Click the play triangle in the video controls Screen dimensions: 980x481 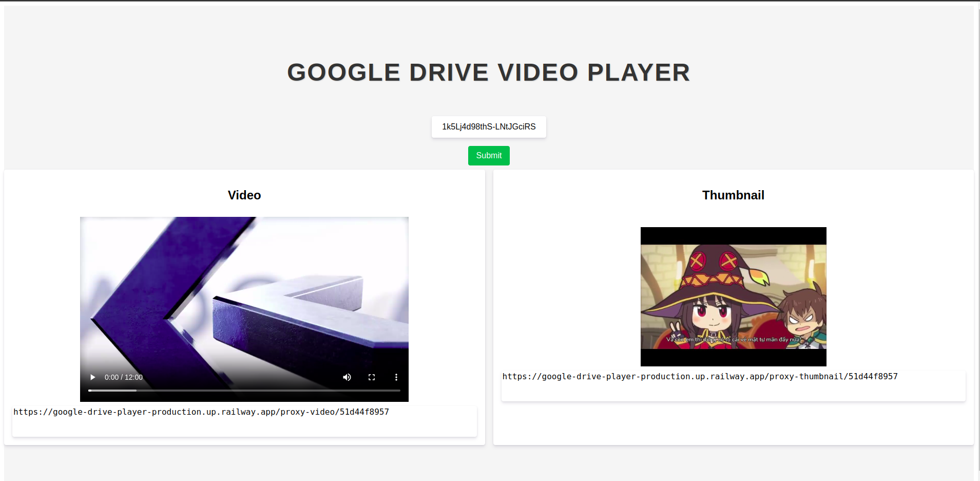[x=92, y=377]
